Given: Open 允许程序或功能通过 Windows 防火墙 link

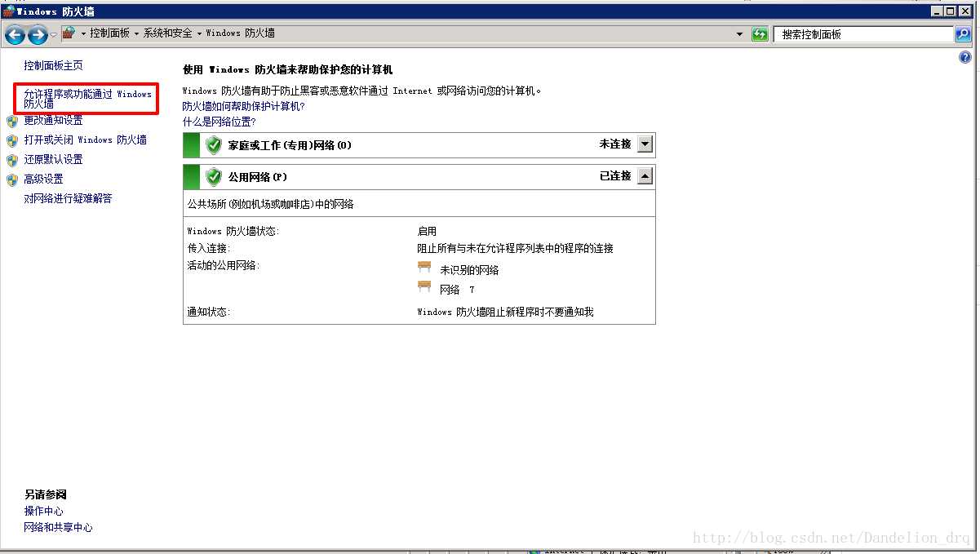Looking at the screenshot, I should coord(87,99).
